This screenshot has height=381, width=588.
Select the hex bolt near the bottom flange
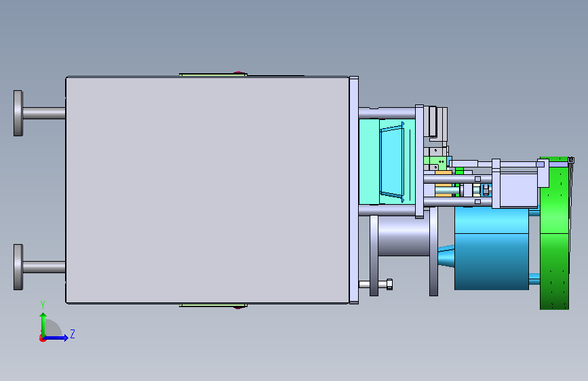[376, 284]
